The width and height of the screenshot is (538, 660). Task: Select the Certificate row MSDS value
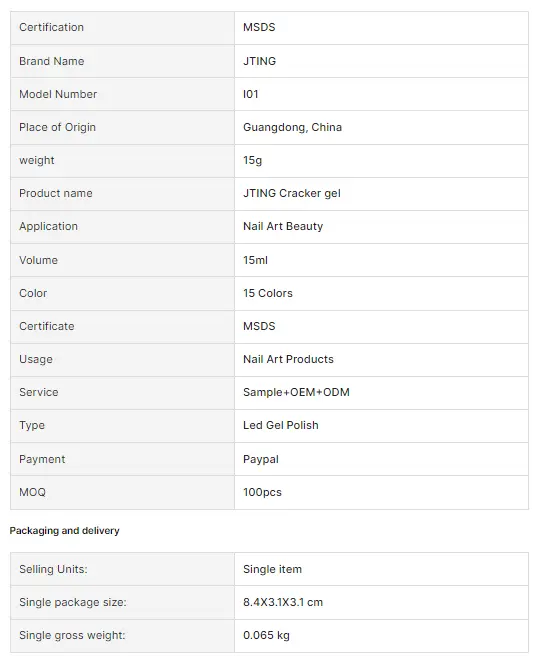(259, 326)
